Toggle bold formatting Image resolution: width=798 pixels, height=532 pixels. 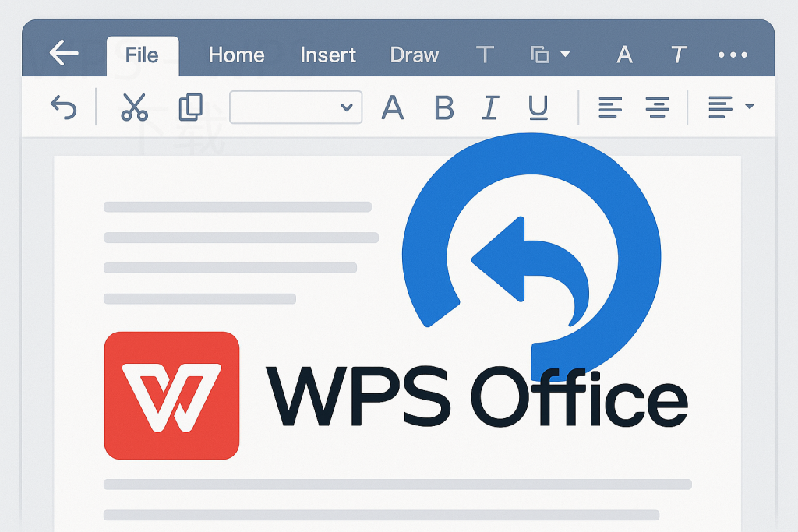point(443,108)
